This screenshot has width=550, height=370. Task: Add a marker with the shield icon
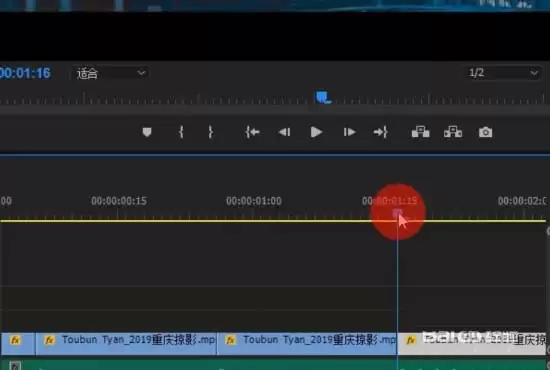pyautogui.click(x=147, y=132)
